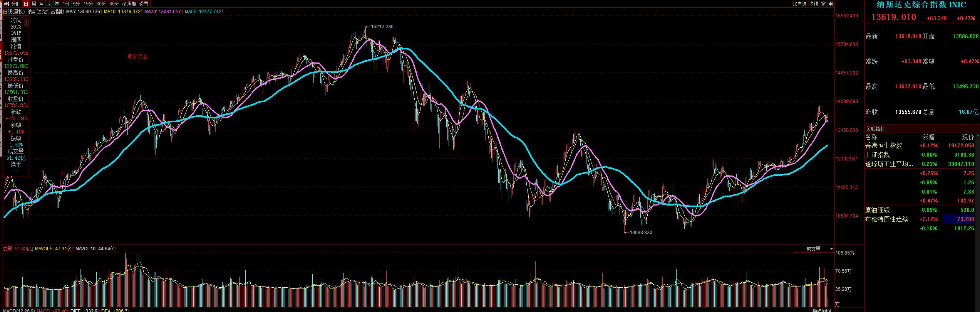
Task: Click the 总量: 51.42亿 volume label
Action: coord(18,249)
